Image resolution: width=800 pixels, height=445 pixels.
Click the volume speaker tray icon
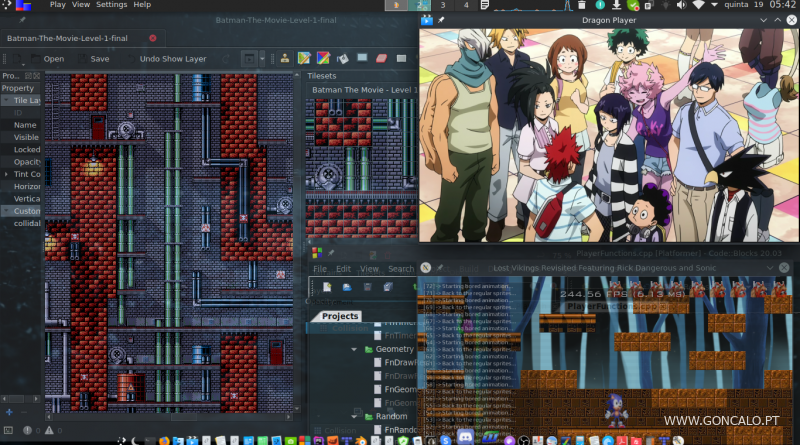tap(682, 5)
